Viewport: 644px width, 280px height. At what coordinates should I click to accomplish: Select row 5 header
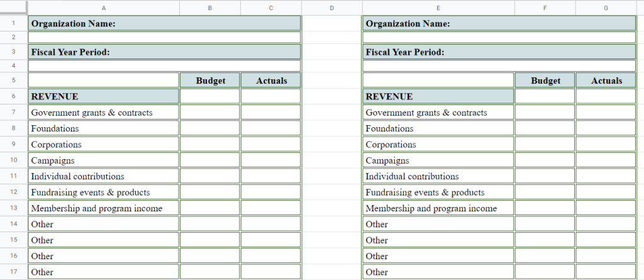pyautogui.click(x=14, y=80)
